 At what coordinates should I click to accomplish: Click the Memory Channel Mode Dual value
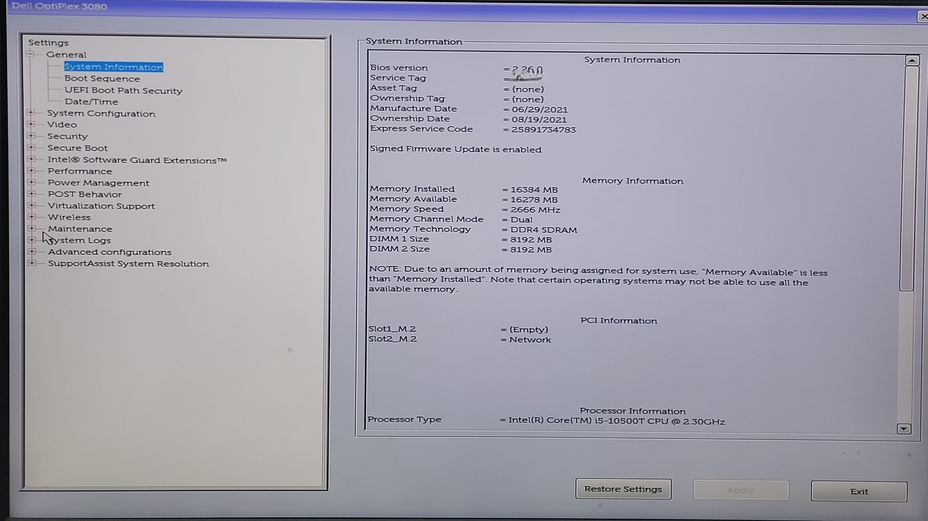point(521,220)
